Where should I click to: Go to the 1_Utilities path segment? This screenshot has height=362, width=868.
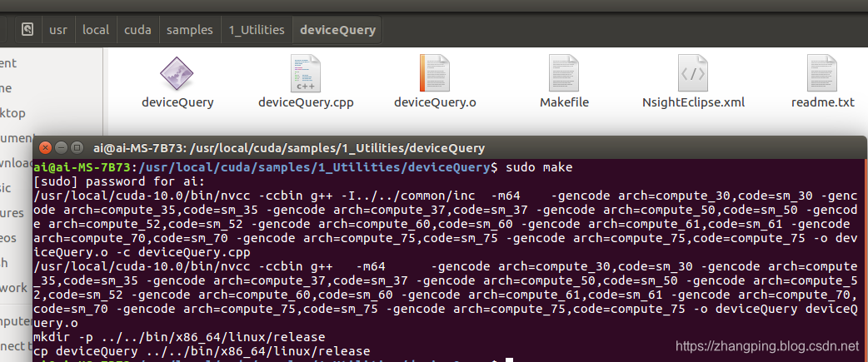[257, 30]
